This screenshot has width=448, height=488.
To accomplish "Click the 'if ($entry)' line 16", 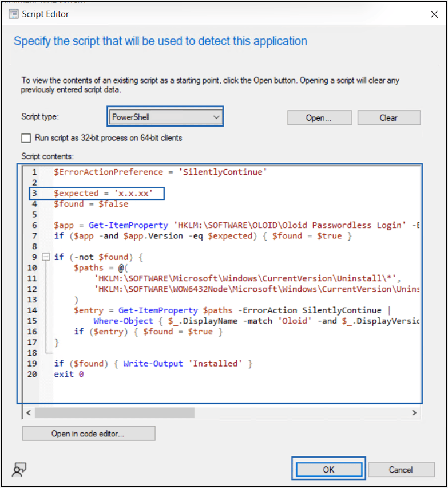I will point(148,332).
